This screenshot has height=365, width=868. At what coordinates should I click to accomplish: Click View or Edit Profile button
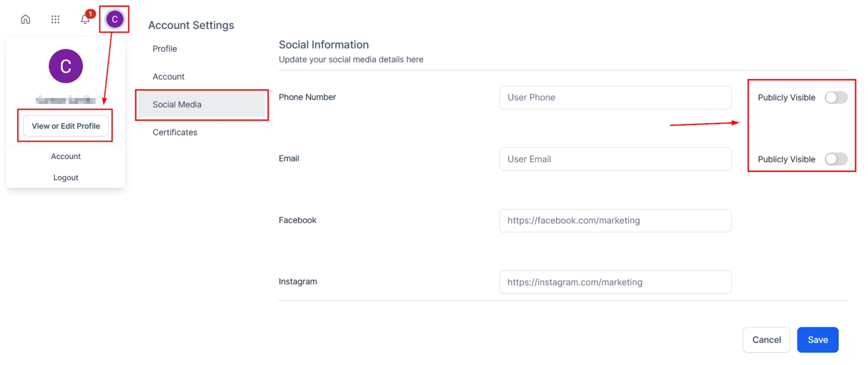coord(66,126)
